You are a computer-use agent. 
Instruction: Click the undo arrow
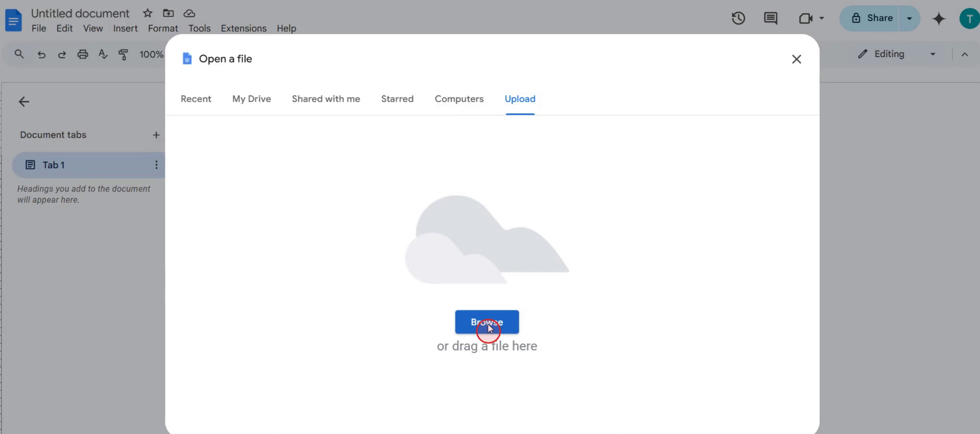pyautogui.click(x=42, y=54)
